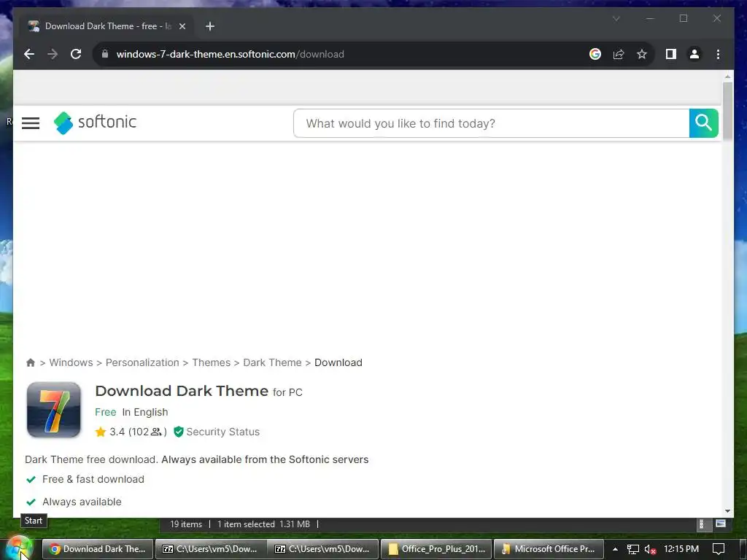The image size is (747, 560).
Task: Open the tab search chevron in the title bar
Action: tap(616, 18)
